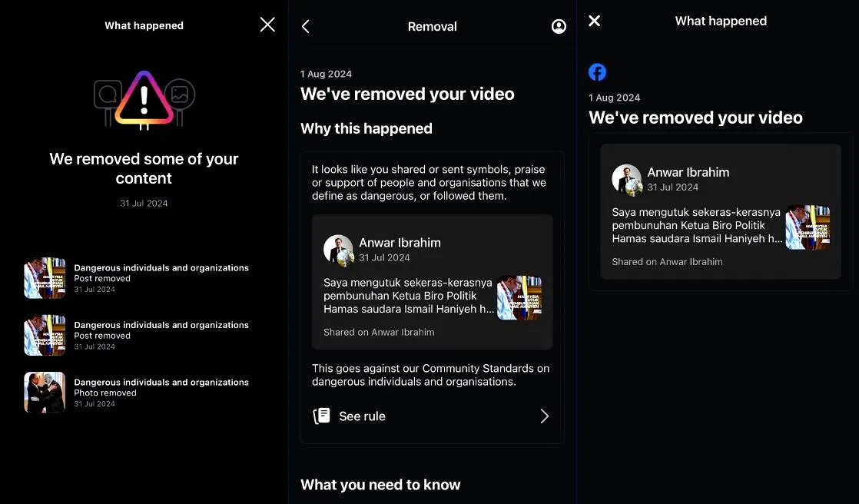Click Anwar Ibrahim avatar in the Facebook panel
Image resolution: width=859 pixels, height=504 pixels.
pyautogui.click(x=627, y=180)
